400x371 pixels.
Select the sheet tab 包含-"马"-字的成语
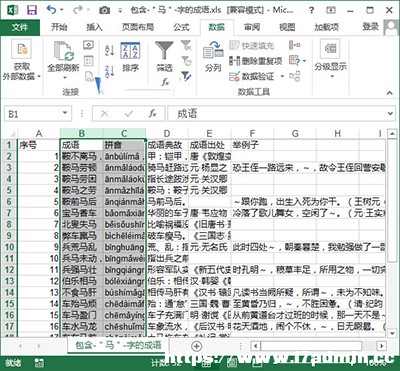click(118, 345)
